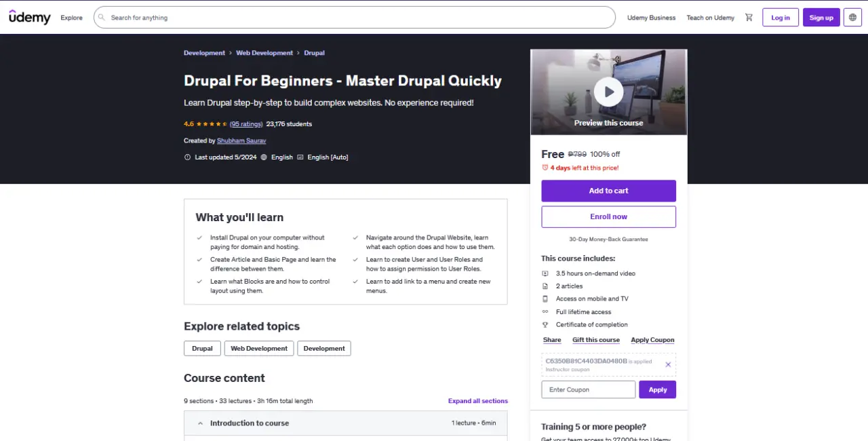Select the Web Development topic tag
This screenshot has height=441, width=868.
click(259, 349)
